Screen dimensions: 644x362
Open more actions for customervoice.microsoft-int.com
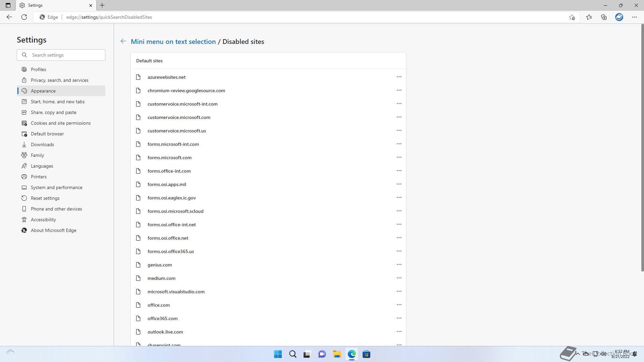coord(399,104)
